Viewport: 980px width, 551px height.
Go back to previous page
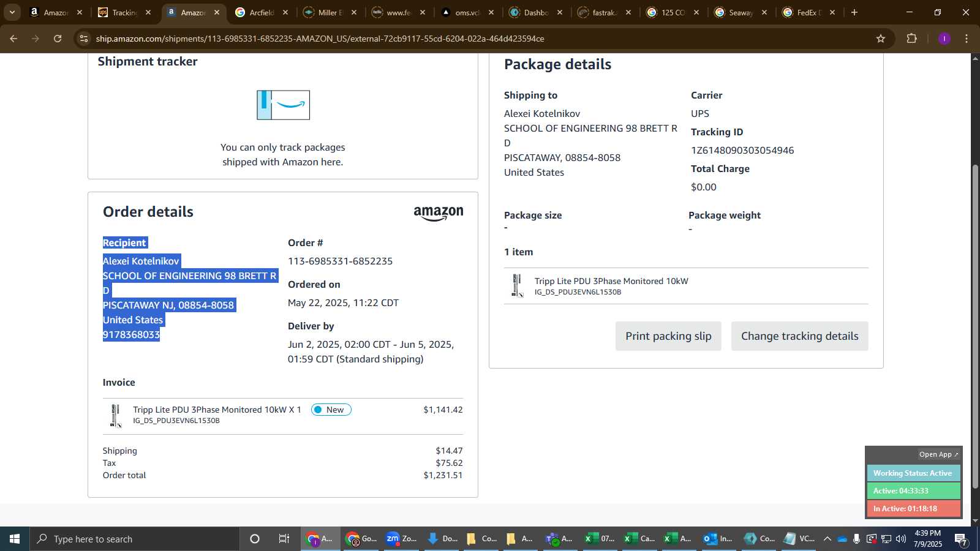pyautogui.click(x=13, y=39)
